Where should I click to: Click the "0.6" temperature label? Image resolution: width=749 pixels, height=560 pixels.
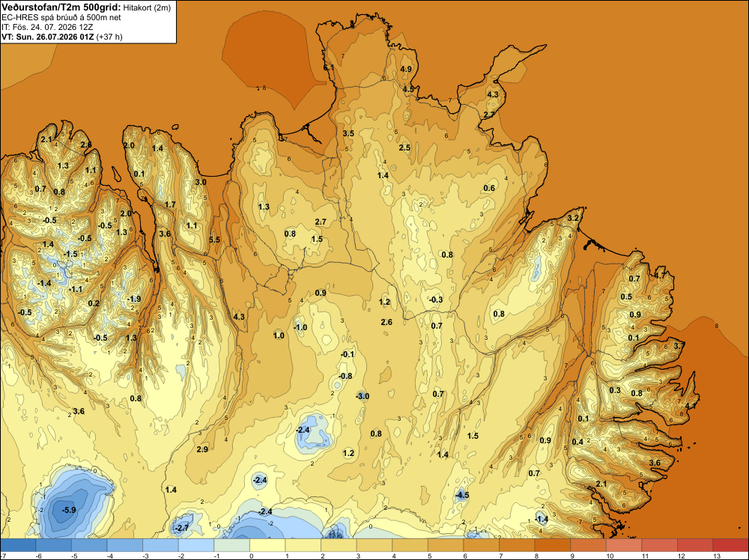489,188
